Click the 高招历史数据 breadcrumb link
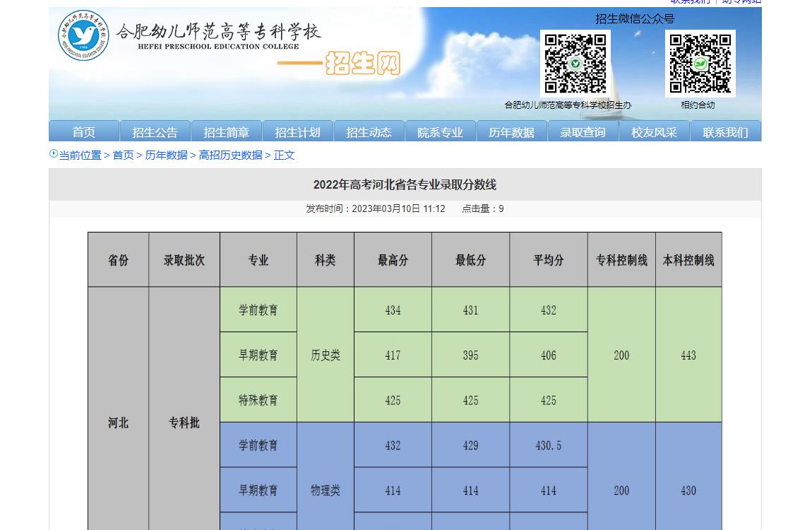The image size is (812, 530). coord(230,155)
